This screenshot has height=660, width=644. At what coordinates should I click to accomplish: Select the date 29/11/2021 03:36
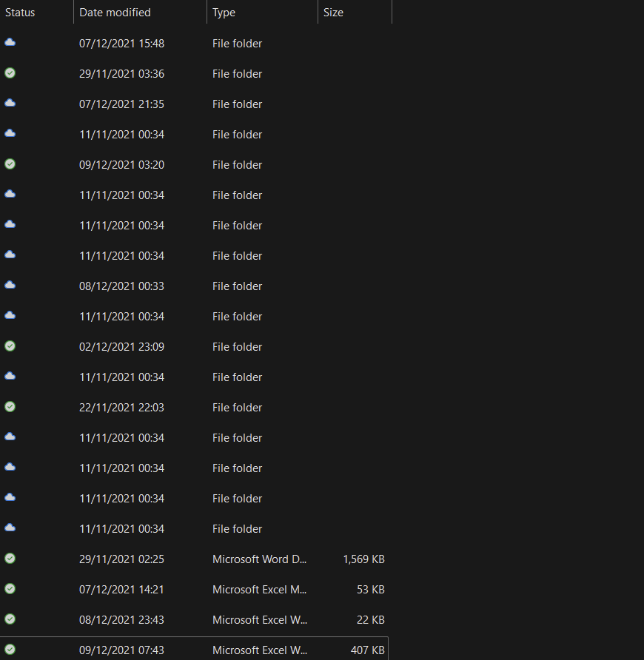(121, 74)
